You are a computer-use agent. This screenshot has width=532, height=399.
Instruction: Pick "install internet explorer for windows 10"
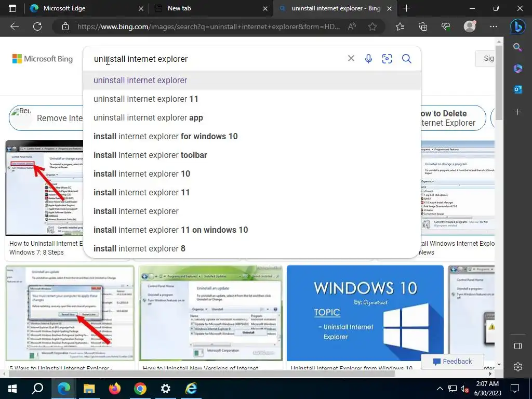click(x=252, y=137)
